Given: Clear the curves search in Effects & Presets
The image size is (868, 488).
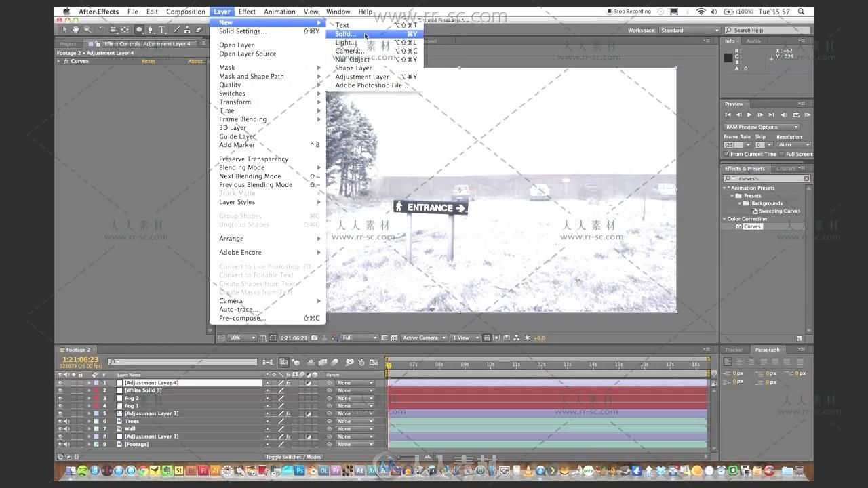Looking at the screenshot, I should [806, 178].
